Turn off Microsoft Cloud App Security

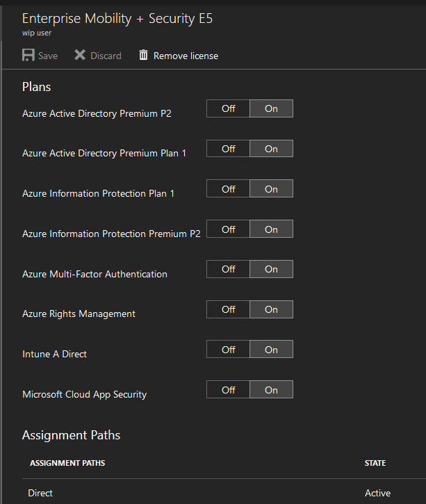point(228,390)
